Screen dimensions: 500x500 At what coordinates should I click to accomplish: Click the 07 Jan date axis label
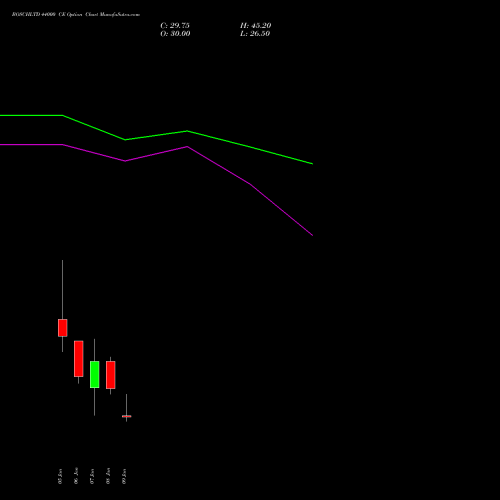[92, 476]
